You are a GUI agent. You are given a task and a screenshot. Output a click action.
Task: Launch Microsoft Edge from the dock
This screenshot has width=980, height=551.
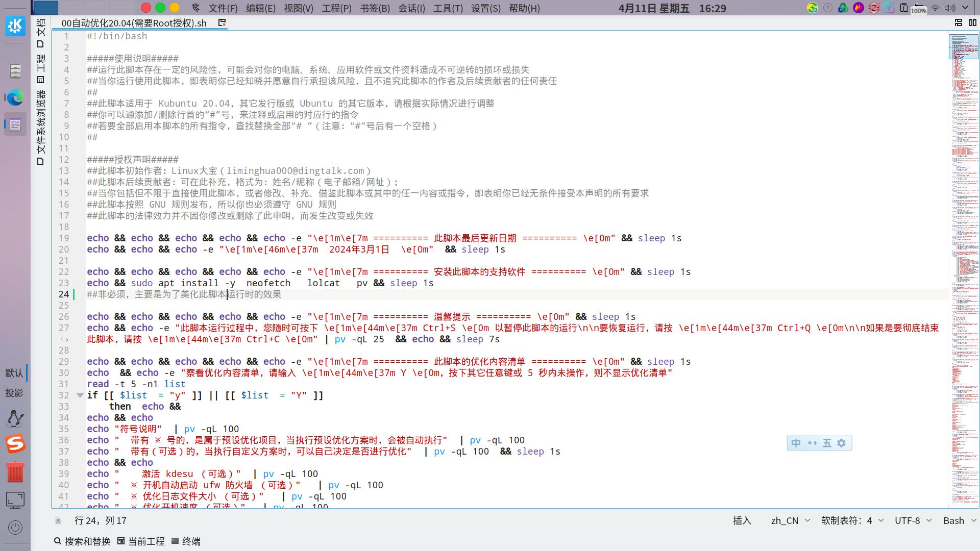click(15, 97)
